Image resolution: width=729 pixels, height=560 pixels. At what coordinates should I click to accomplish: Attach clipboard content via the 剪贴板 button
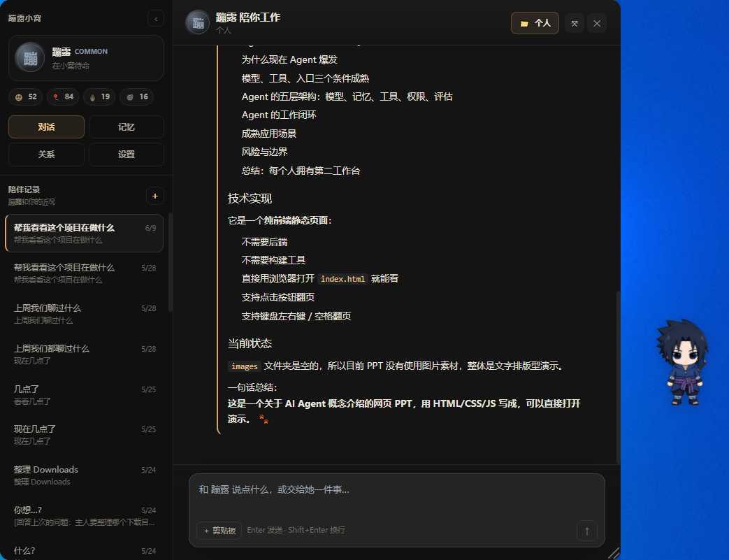pos(219,531)
